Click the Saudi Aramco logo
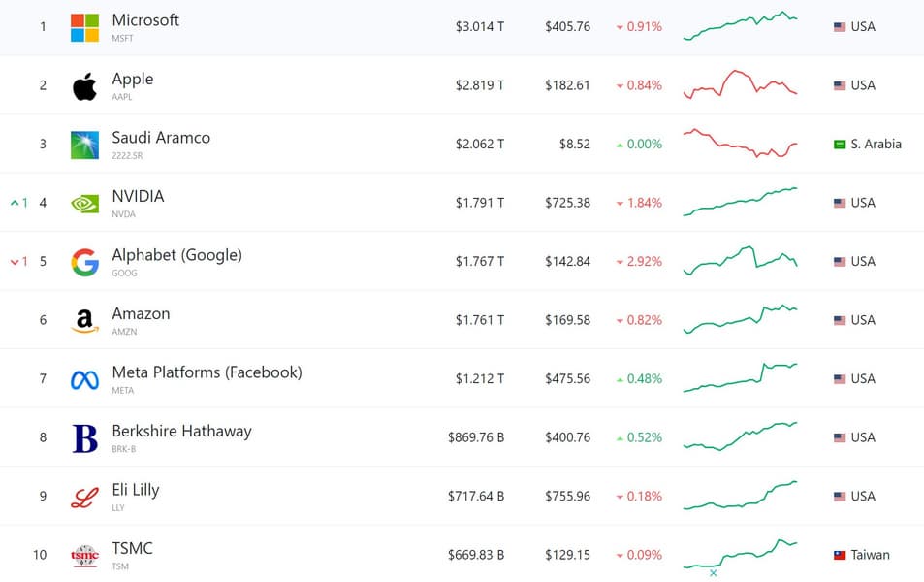This screenshot has height=582, width=924. click(x=84, y=145)
